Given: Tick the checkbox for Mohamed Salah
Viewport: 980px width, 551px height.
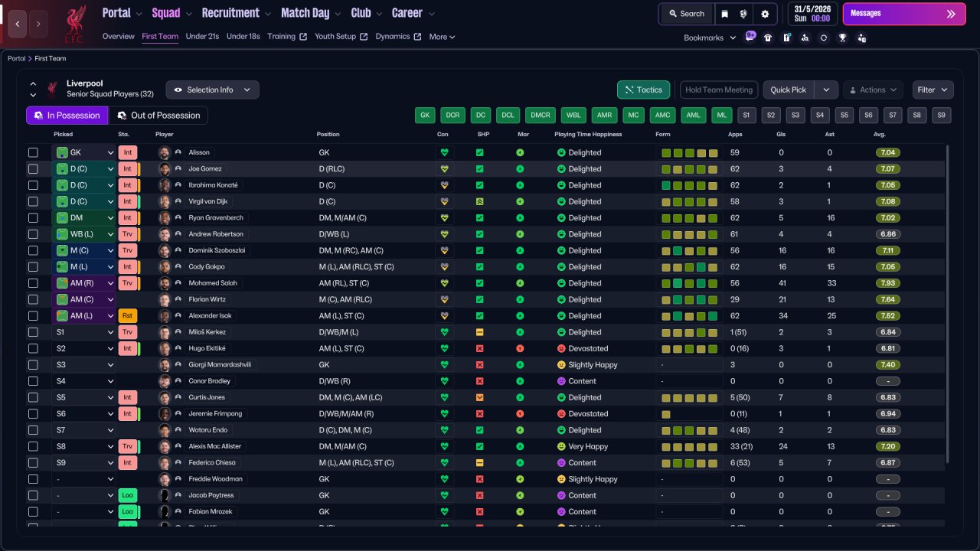Looking at the screenshot, I should (33, 283).
